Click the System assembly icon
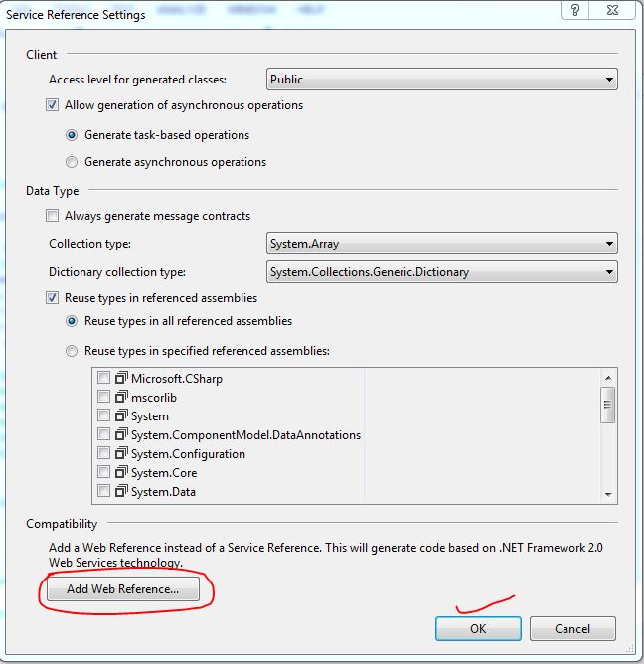The height and width of the screenshot is (664, 644). [x=121, y=415]
